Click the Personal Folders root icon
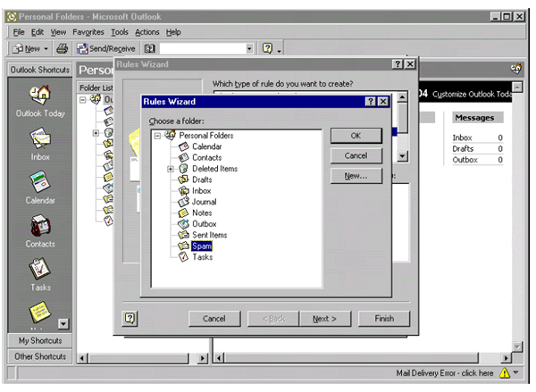Image resolution: width=536 pixels, height=392 pixels. tap(171, 136)
